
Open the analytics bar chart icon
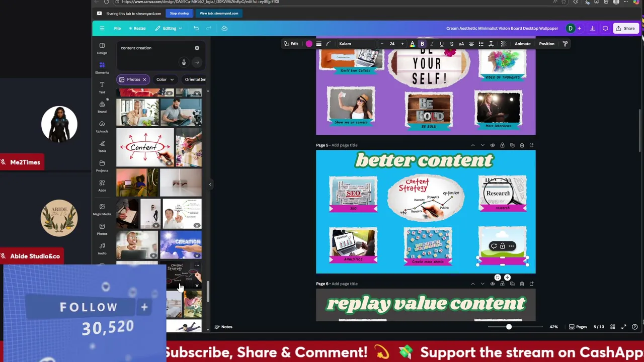[x=592, y=28]
